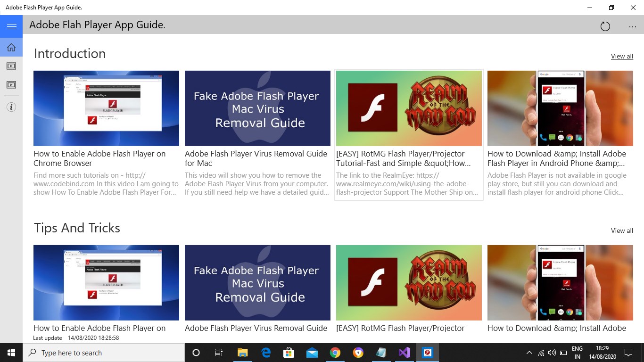Check the battery status tray icon
This screenshot has height=362, width=644.
pyautogui.click(x=563, y=353)
